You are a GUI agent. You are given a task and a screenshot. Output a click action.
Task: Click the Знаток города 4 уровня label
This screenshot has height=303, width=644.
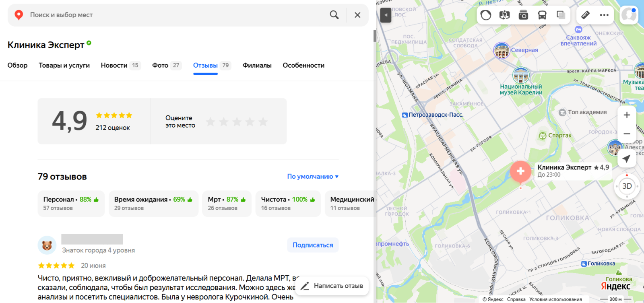99,250
